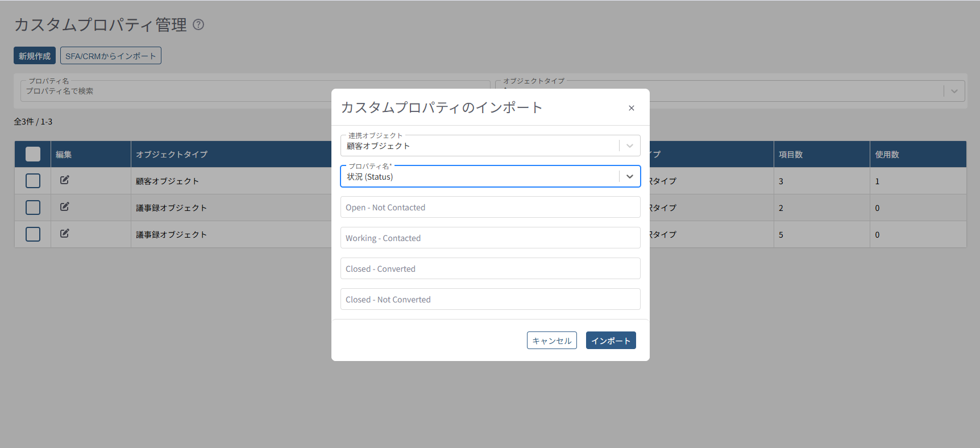Click SFA/CRMからインポート button
This screenshot has width=980, height=448.
(111, 56)
